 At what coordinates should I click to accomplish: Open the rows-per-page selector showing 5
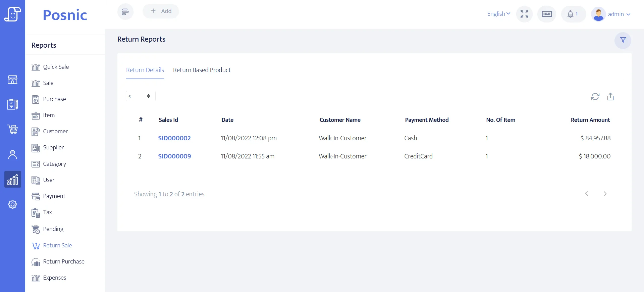pyautogui.click(x=141, y=96)
